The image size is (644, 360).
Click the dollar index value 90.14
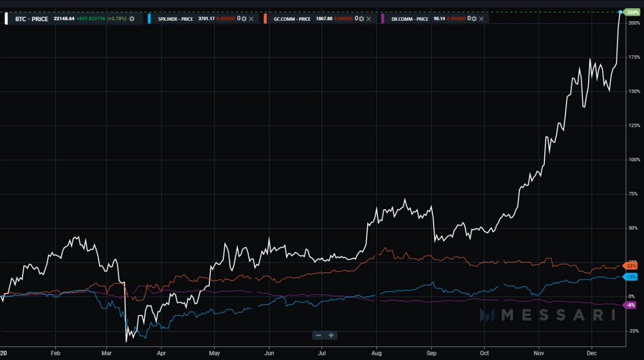439,19
